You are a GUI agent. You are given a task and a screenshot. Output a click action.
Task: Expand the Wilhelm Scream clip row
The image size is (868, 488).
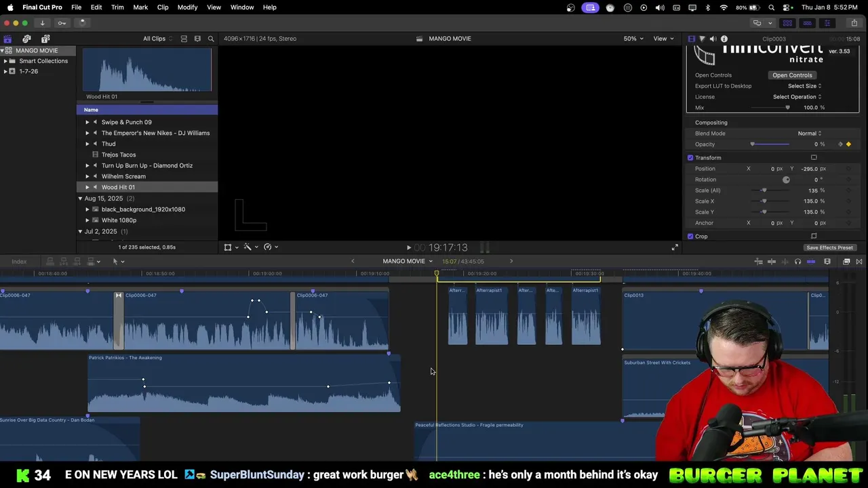[87, 176]
